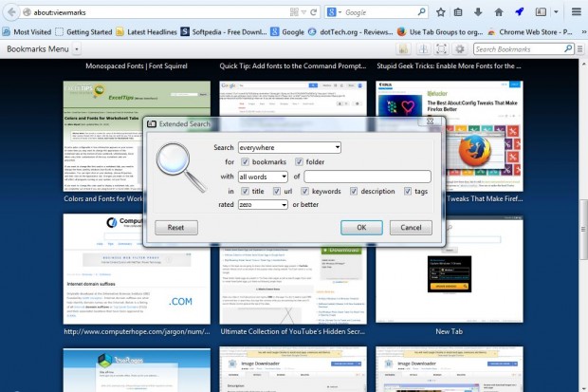Screen dimensions: 588x392
Task: Click the ViewMarks settings gear icon
Action: click(460, 48)
